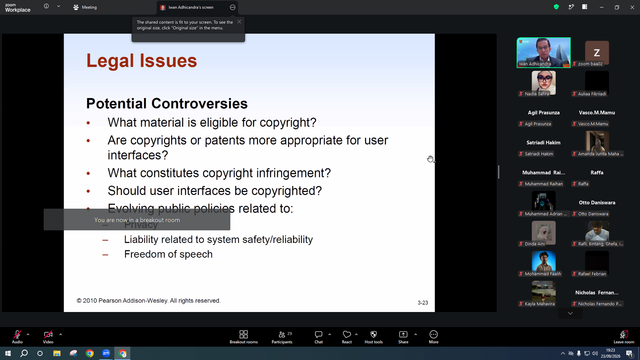640x360 pixels.
Task: Select the Rafi, Bintang, Ghefa thumbnail
Action: [597, 233]
